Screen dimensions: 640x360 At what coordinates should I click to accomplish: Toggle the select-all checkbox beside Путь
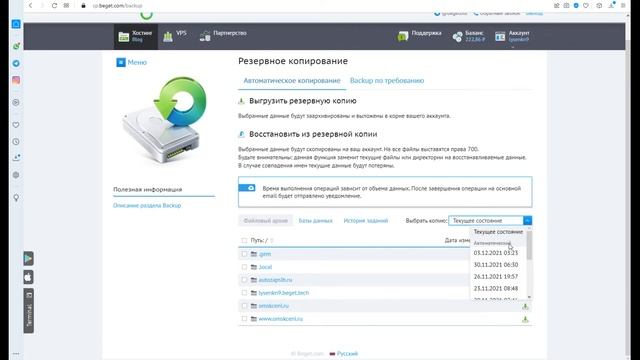(244, 240)
